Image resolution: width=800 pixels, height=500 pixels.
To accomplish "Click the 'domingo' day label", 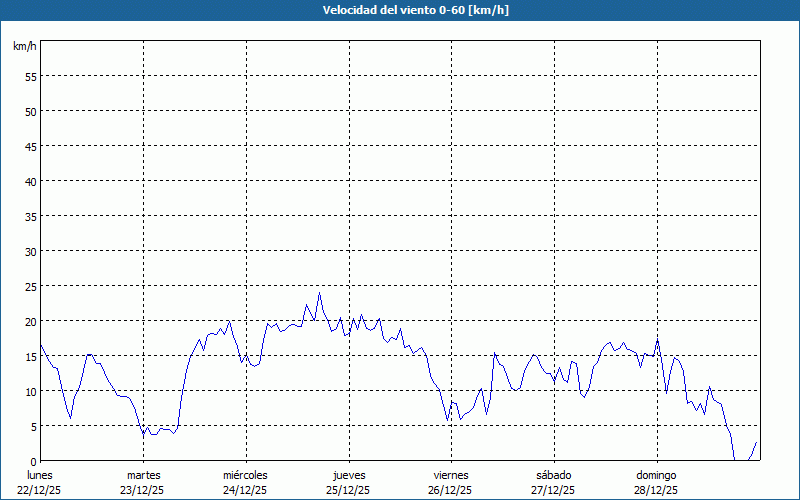I will pos(656,475).
